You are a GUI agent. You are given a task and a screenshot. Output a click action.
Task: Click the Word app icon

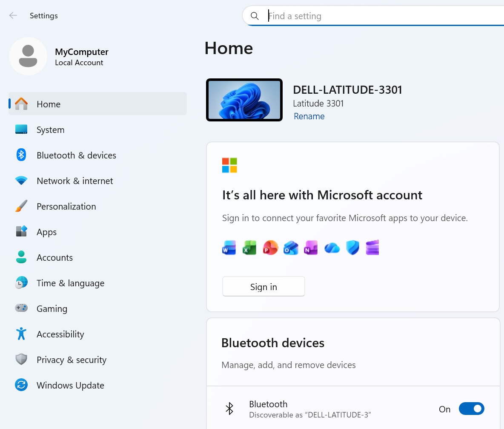coord(229,248)
